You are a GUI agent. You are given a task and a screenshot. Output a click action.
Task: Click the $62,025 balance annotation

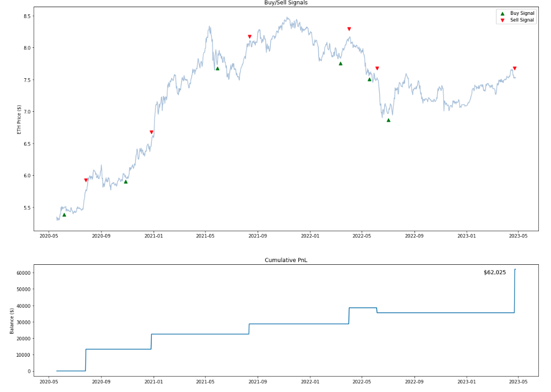[494, 273]
